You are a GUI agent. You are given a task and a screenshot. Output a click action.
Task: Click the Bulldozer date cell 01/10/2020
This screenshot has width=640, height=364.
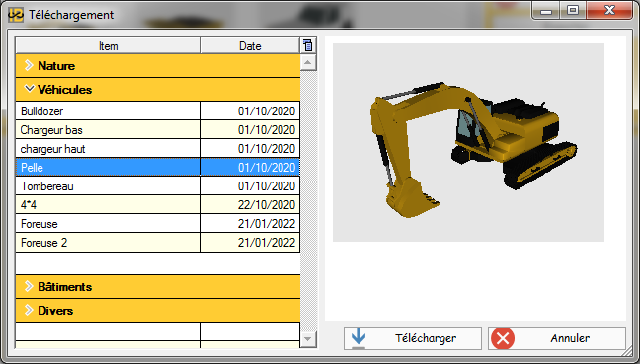click(251, 110)
